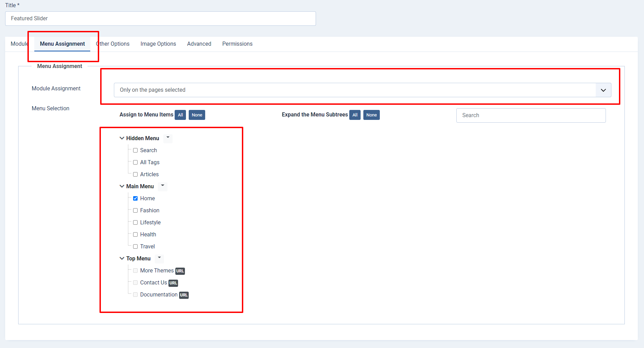Viewport: 644px width, 348px height.
Task: Uncheck the Home menu item checkbox
Action: pos(136,199)
